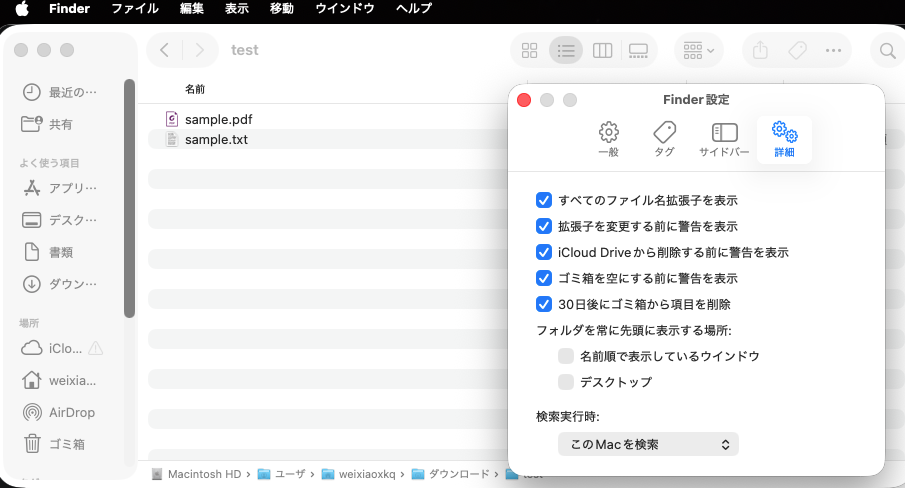The height and width of the screenshot is (488, 905).
Task: Toggle 拡張子を変更する前に警告を表示 checkbox
Action: [544, 226]
